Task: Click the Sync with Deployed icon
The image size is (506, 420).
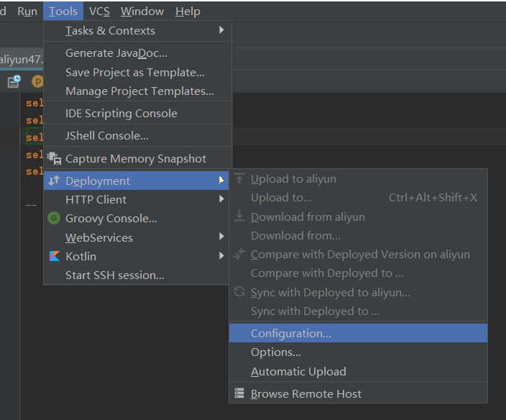Action: 239,292
